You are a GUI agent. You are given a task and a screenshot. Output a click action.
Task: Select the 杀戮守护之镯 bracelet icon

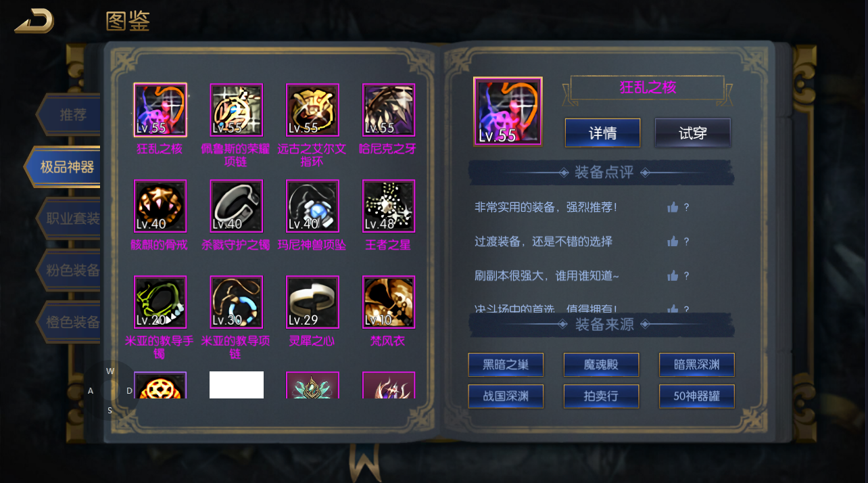point(237,206)
